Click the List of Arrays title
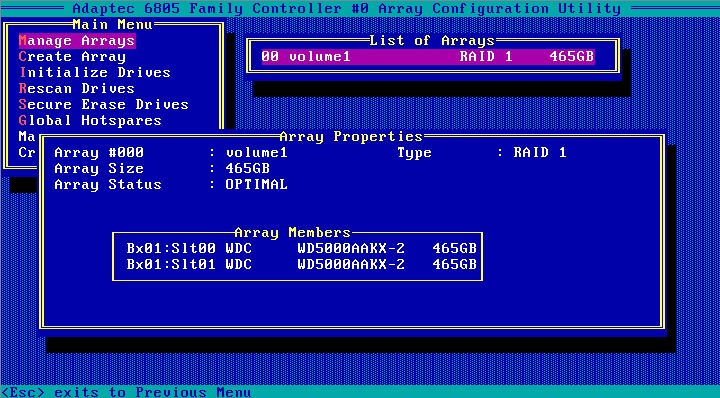This screenshot has height=398, width=720. tap(432, 41)
